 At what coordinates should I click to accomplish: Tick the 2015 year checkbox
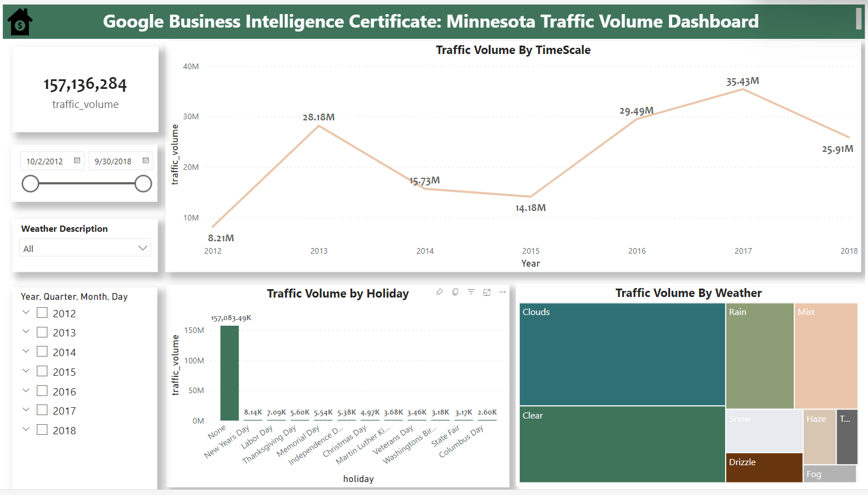[42, 371]
